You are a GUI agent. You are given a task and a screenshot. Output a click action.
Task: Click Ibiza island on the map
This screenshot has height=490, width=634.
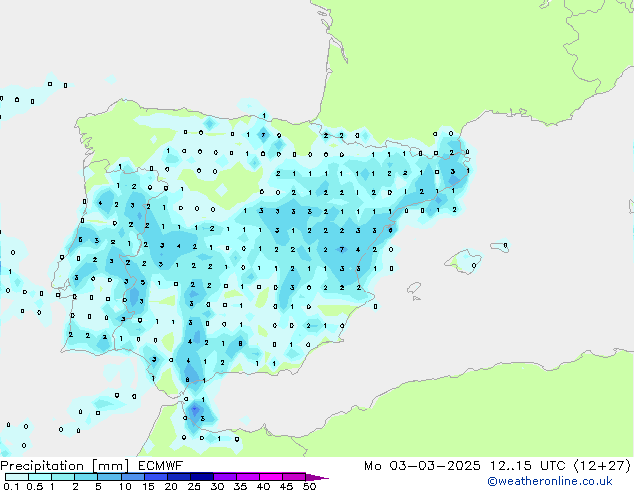click(x=414, y=288)
